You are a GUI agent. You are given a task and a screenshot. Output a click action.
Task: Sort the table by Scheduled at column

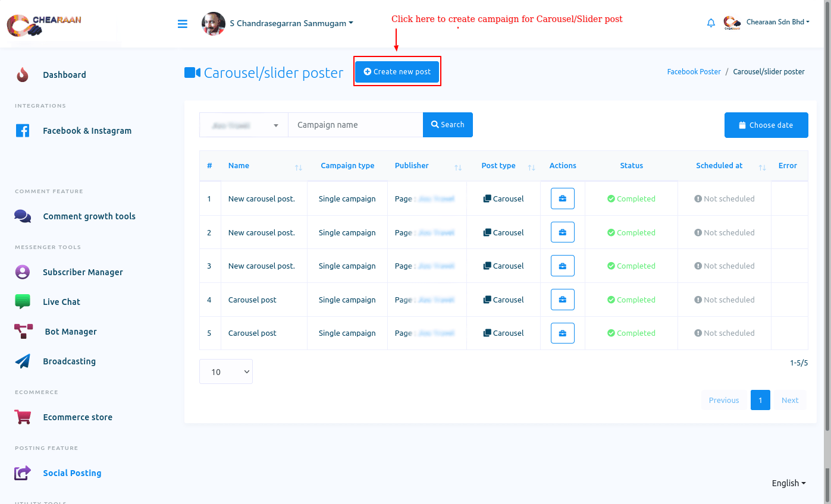point(762,168)
